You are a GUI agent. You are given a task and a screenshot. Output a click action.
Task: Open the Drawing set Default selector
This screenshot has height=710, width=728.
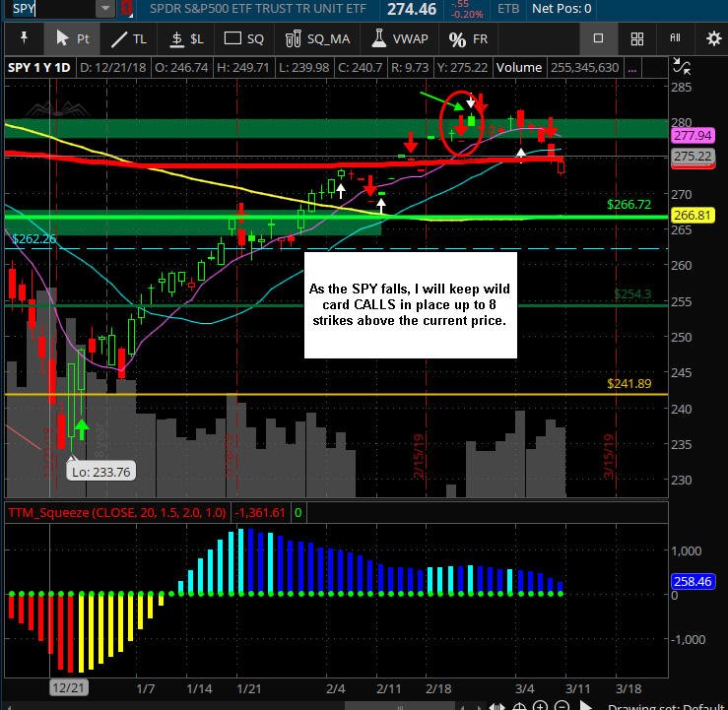point(668,706)
